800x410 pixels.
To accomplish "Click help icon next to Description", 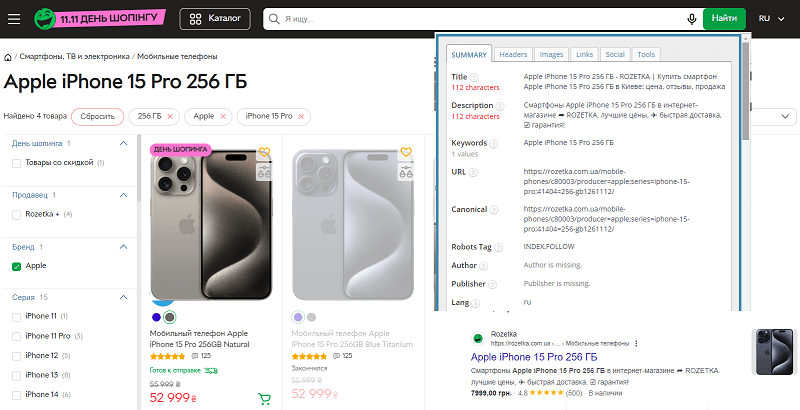I will pyautogui.click(x=500, y=106).
